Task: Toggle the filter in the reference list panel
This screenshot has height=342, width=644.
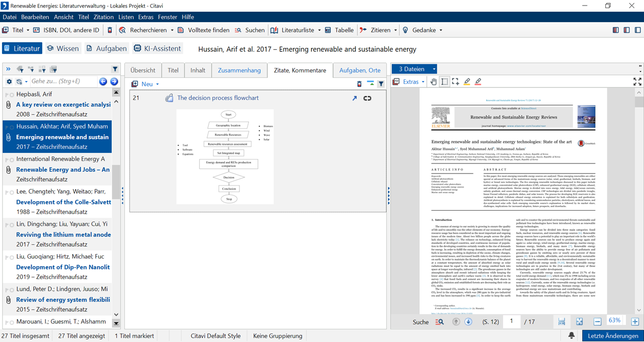Action: coord(115,69)
